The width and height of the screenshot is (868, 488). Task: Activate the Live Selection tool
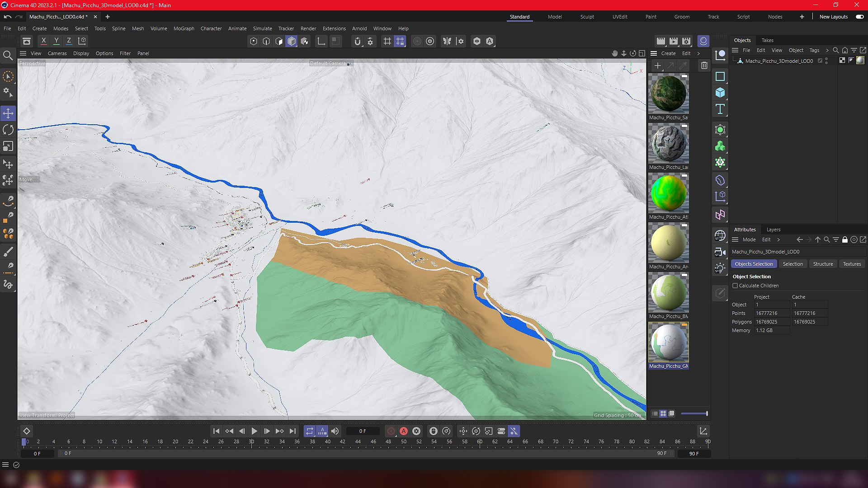point(8,76)
